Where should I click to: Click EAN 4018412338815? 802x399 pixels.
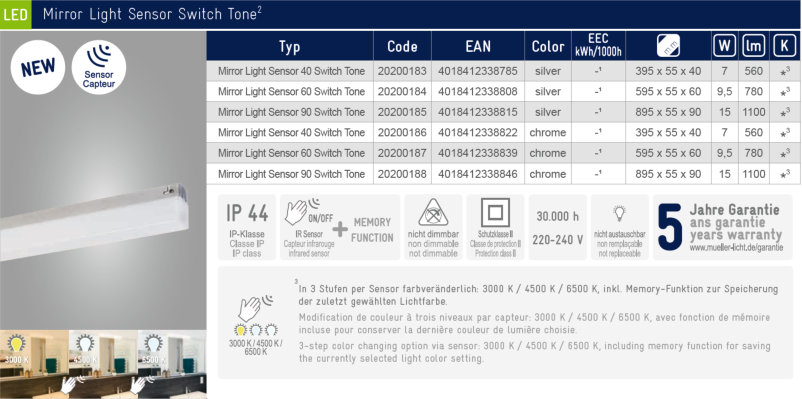coord(478,112)
